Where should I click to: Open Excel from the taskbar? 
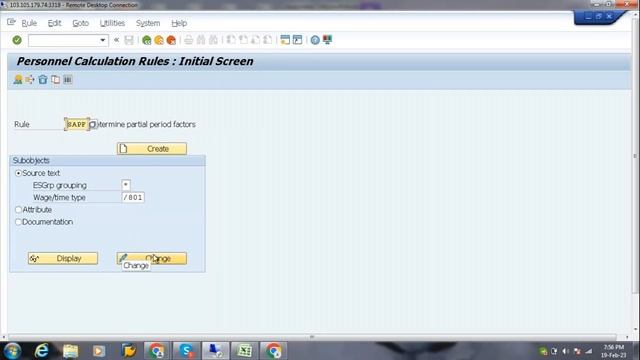pyautogui.click(x=244, y=351)
